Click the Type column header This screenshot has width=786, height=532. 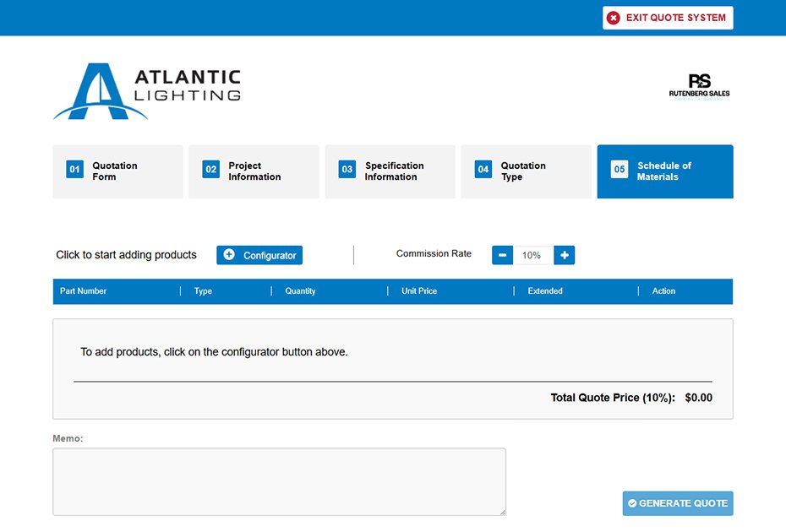(203, 291)
